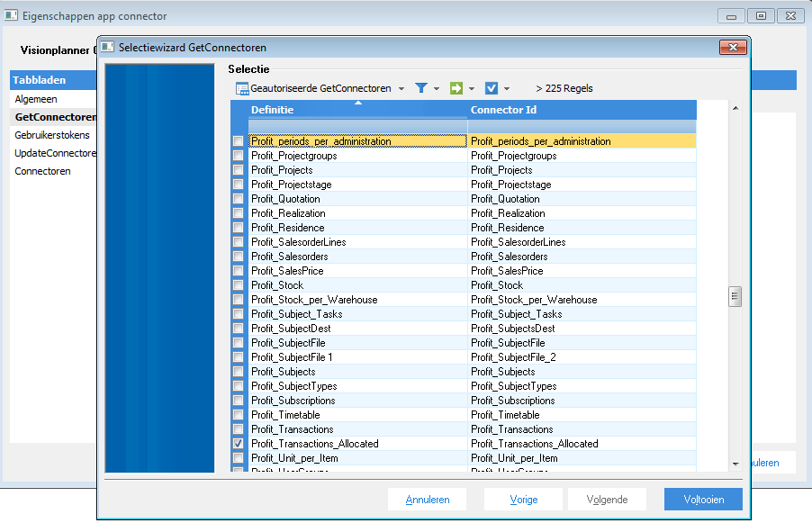Tick the Profit_Projects checkbox
Image resolution: width=812 pixels, height=532 pixels.
(239, 170)
